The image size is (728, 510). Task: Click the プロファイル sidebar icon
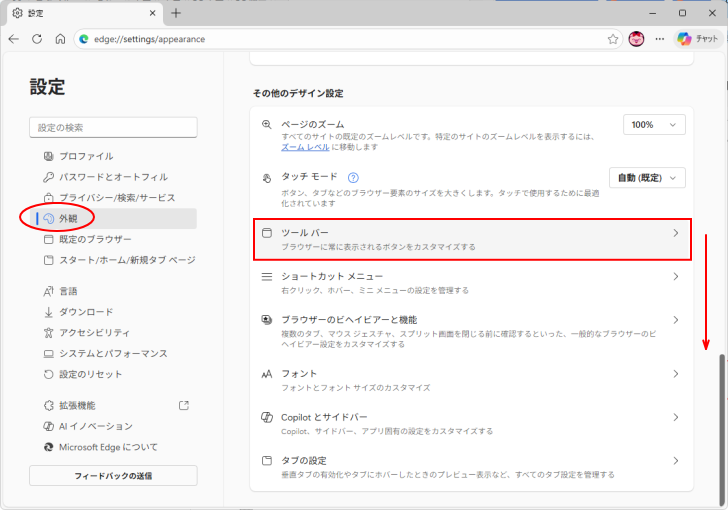(x=48, y=156)
